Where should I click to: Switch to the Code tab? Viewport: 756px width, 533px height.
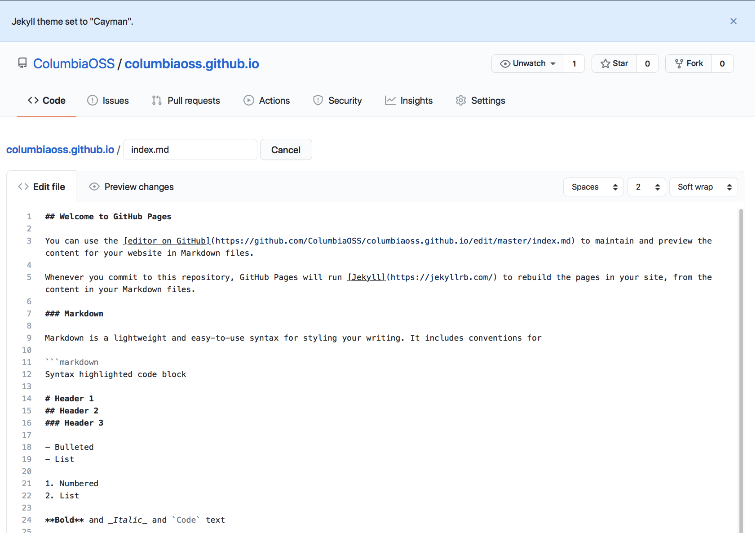pyautogui.click(x=47, y=101)
